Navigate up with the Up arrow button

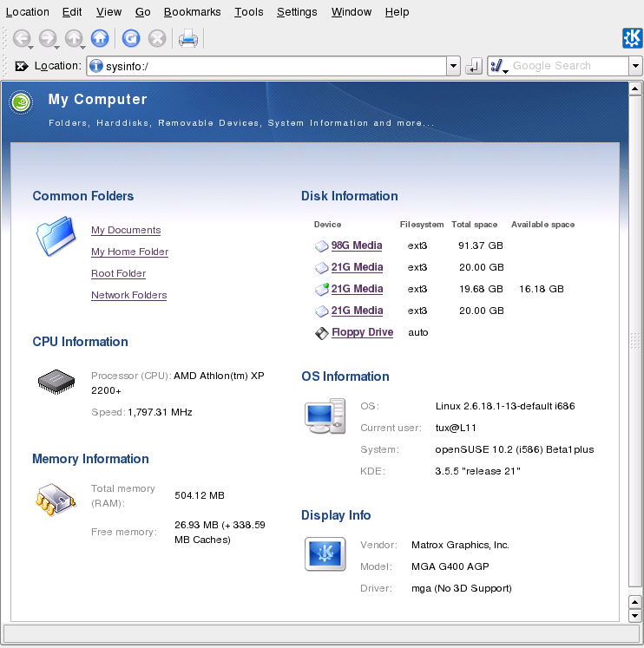(x=74, y=38)
